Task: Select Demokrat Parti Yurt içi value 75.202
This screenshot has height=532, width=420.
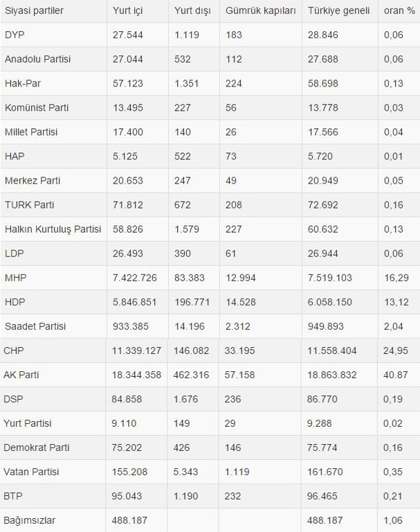Action: (127, 447)
